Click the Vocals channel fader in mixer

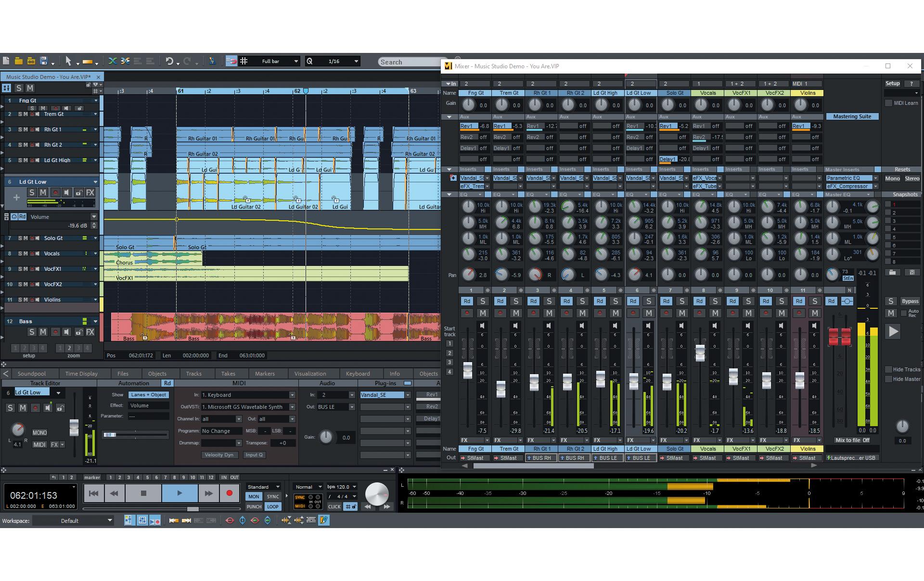pyautogui.click(x=700, y=353)
